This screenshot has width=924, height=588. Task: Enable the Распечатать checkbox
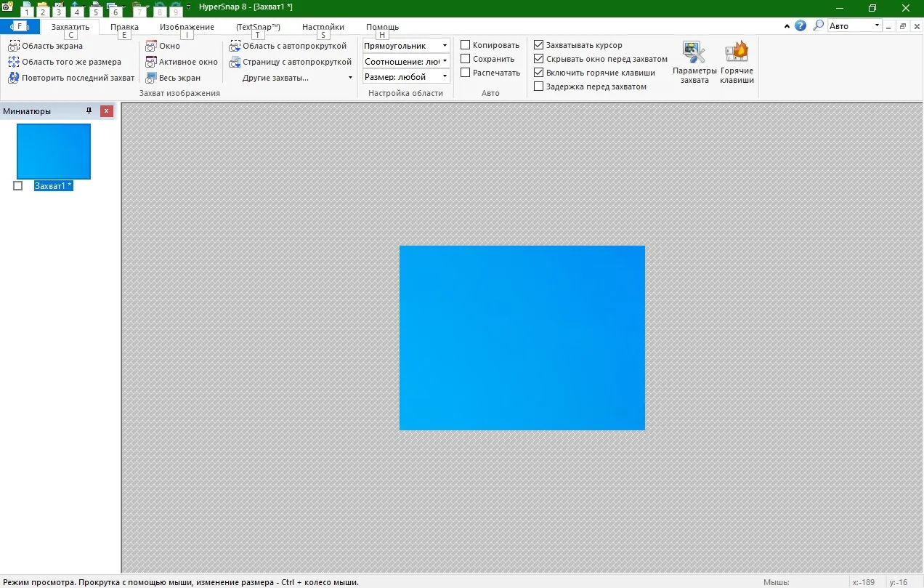click(x=466, y=73)
